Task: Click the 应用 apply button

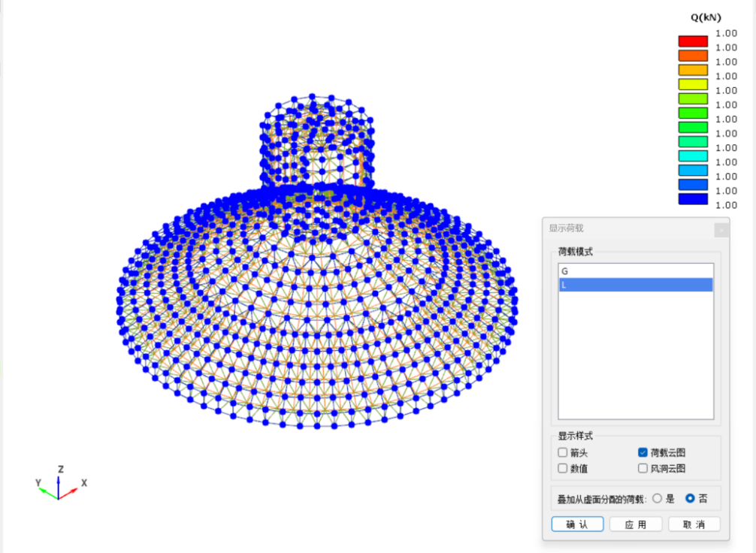Action: tap(635, 524)
